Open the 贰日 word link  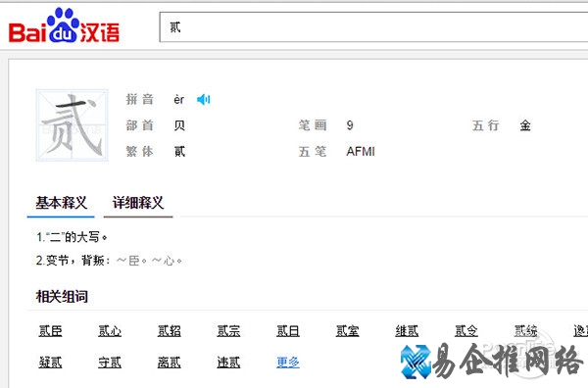click(x=288, y=331)
